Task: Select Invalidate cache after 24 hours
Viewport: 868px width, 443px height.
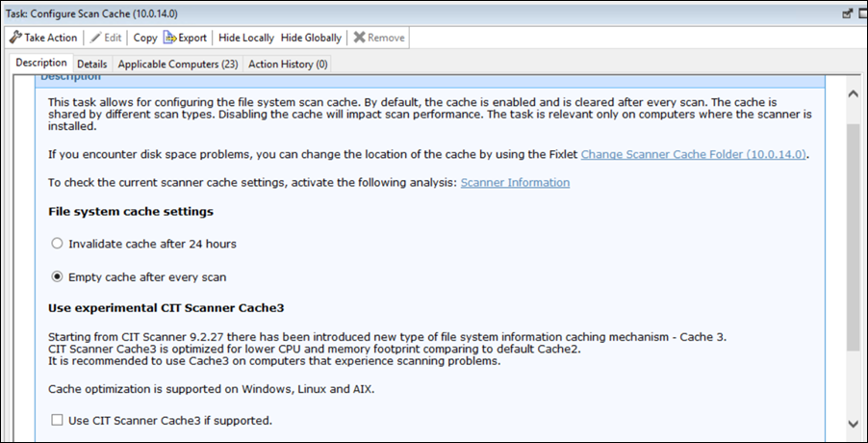Action: [57, 244]
